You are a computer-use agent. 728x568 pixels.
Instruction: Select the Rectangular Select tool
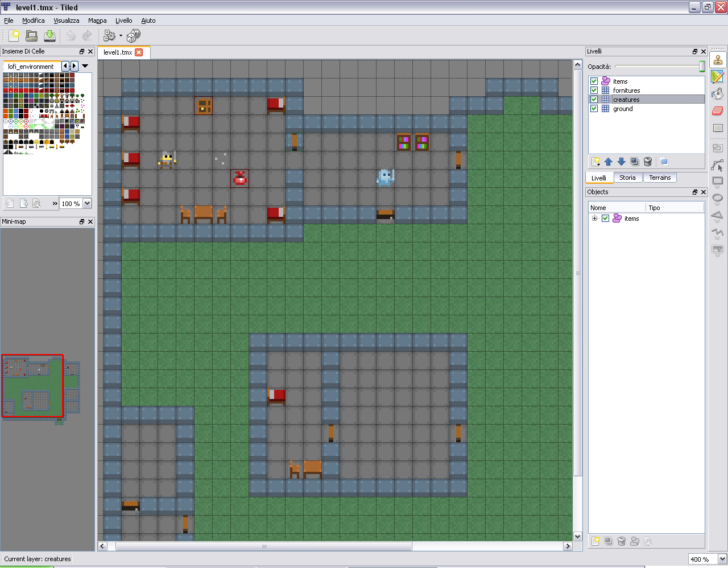click(718, 128)
